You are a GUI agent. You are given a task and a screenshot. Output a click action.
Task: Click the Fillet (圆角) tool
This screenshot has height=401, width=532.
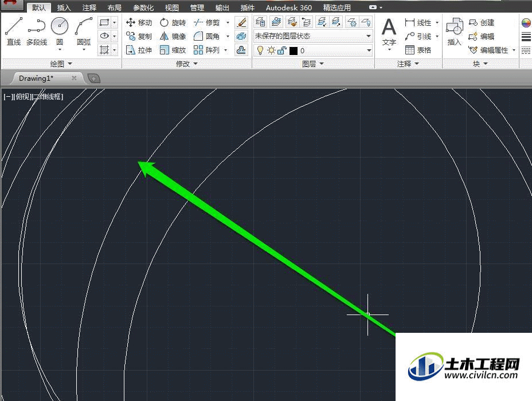tap(206, 36)
